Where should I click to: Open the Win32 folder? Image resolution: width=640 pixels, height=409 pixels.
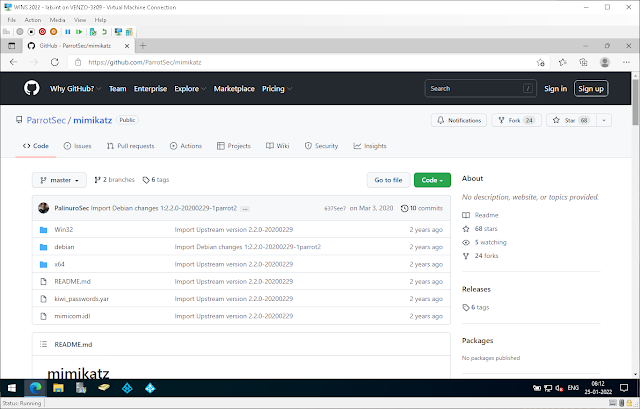tap(64, 229)
